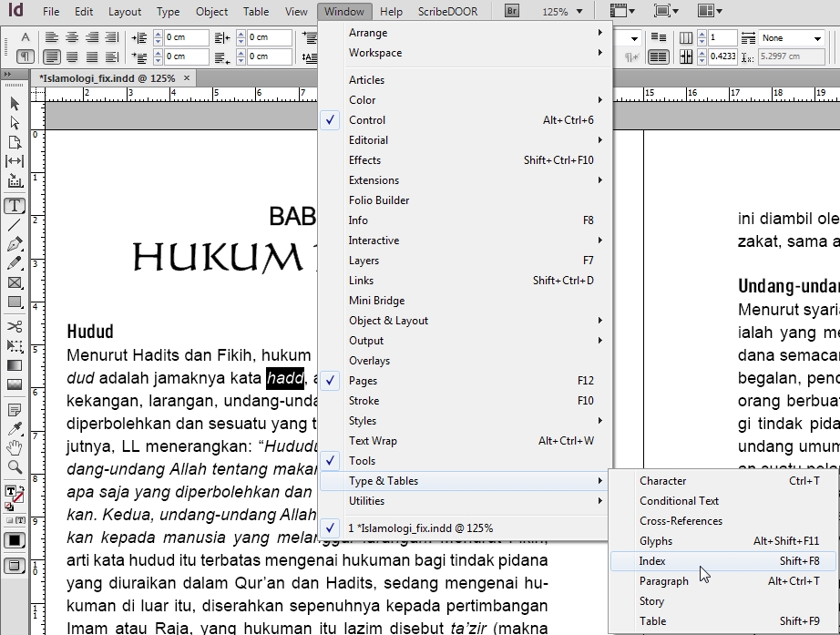Open the Screen Mode dropdown
The width and height of the screenshot is (840, 635).
tap(666, 11)
